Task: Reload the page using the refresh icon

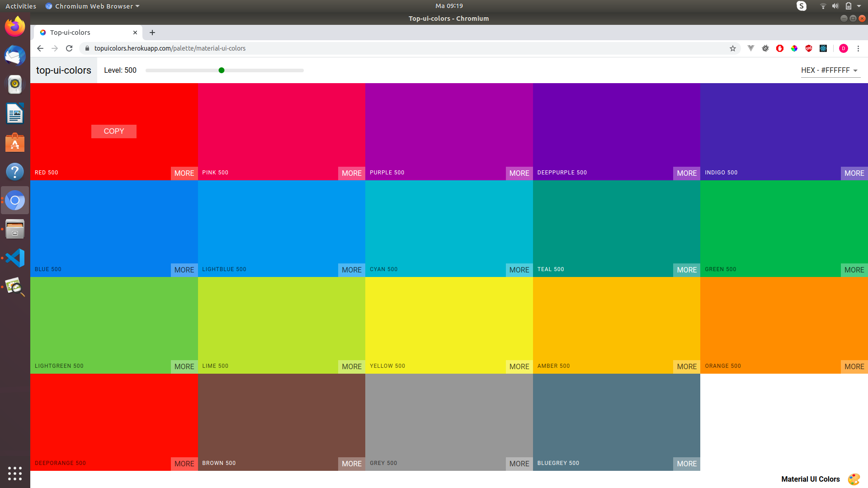Action: click(x=69, y=48)
